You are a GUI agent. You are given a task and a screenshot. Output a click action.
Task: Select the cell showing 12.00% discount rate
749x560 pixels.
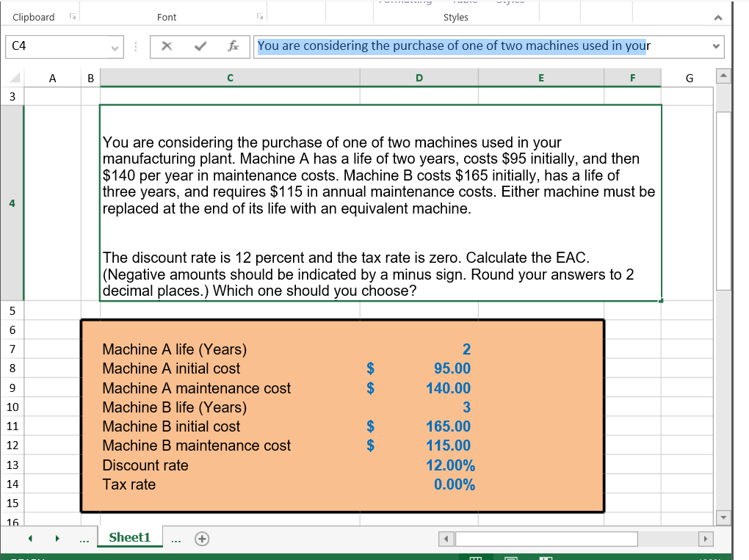pyautogui.click(x=419, y=465)
